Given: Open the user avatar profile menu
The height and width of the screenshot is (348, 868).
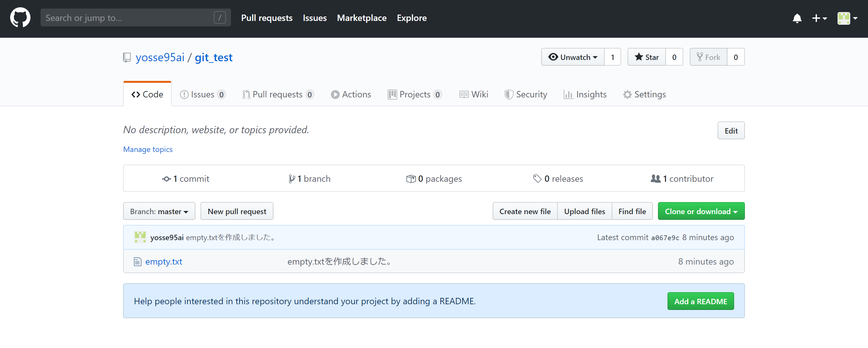Looking at the screenshot, I should point(847,18).
